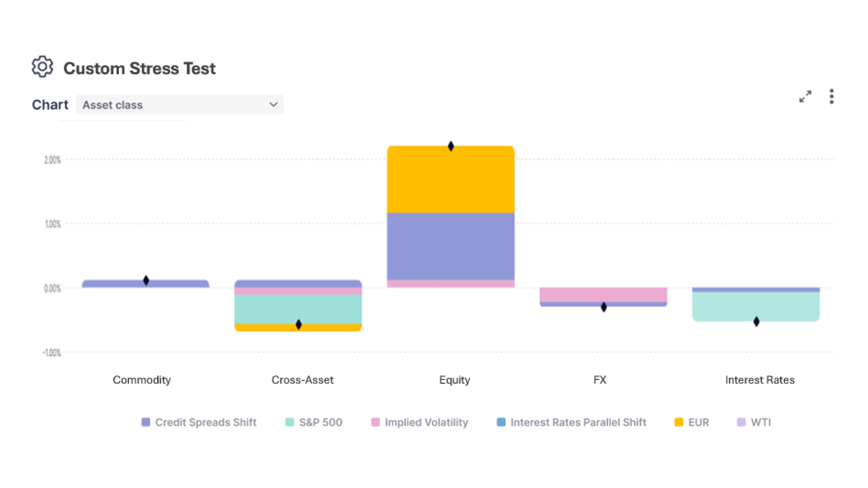Click the diamond marker on FX bar
The image size is (868, 488).
(604, 307)
